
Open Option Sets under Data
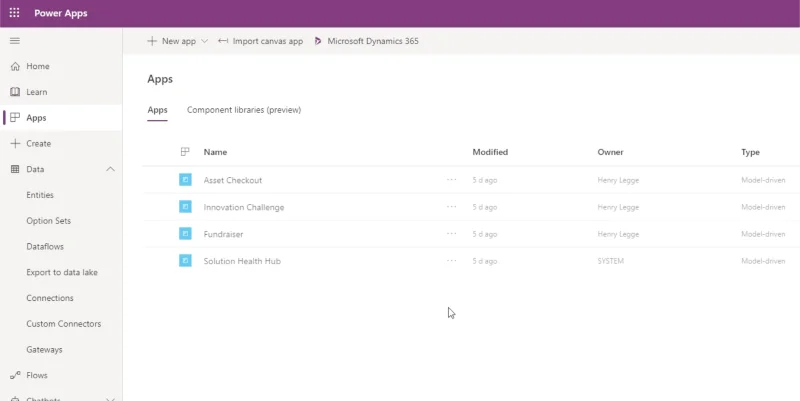pos(48,221)
